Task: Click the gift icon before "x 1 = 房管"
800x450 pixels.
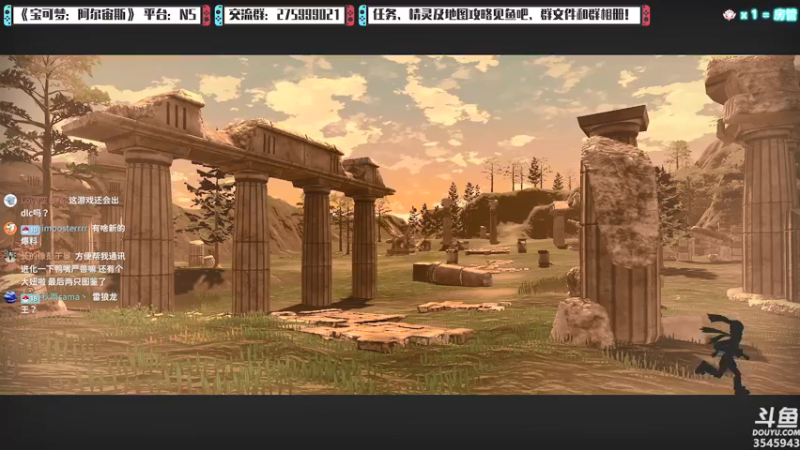Action: click(x=730, y=15)
